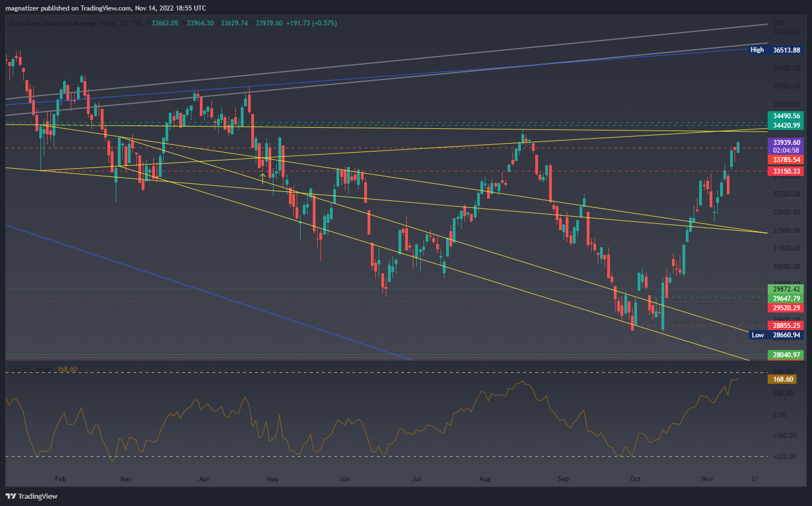Click the TradingView logo in bottom-left corner
812x506 pixels.
click(32, 496)
